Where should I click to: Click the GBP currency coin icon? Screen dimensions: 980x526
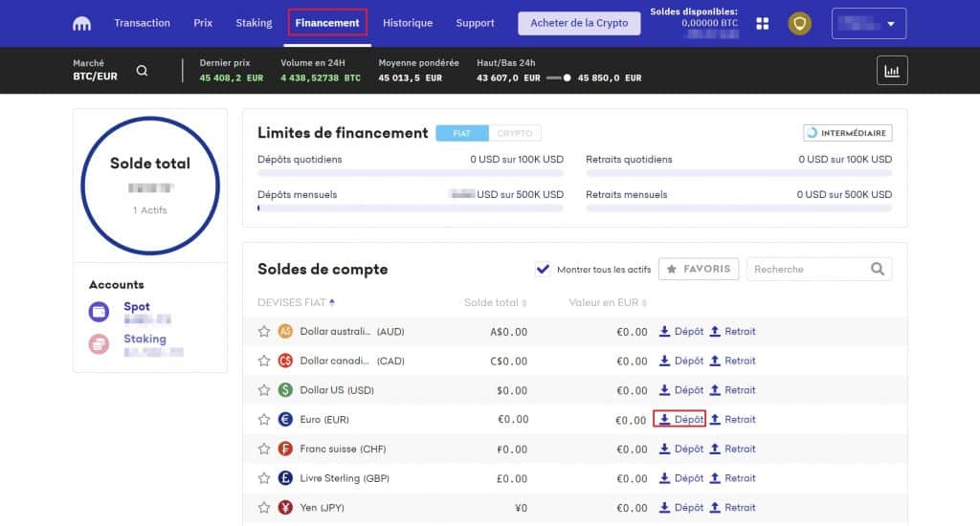point(285,478)
